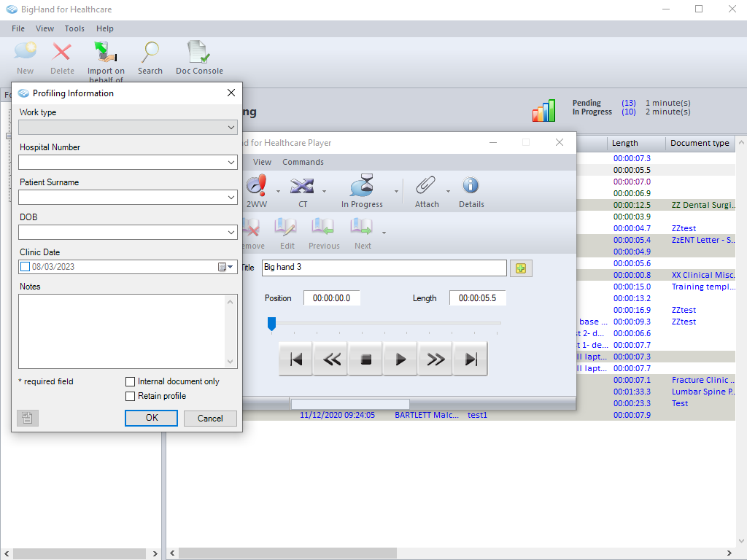Open the main View menu
Image resolution: width=747 pixels, height=560 pixels.
(44, 28)
